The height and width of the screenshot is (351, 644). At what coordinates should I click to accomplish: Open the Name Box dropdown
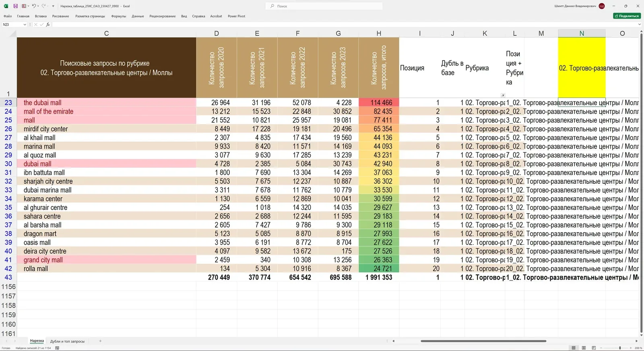click(x=25, y=25)
